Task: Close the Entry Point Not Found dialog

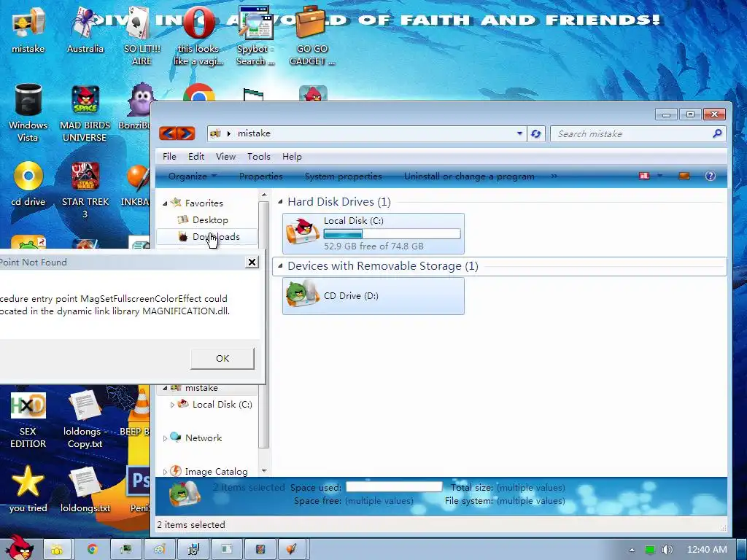Action: (252, 262)
